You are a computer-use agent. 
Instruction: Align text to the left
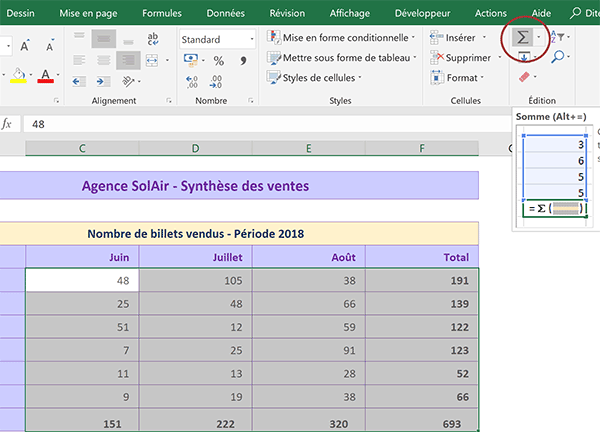point(79,60)
